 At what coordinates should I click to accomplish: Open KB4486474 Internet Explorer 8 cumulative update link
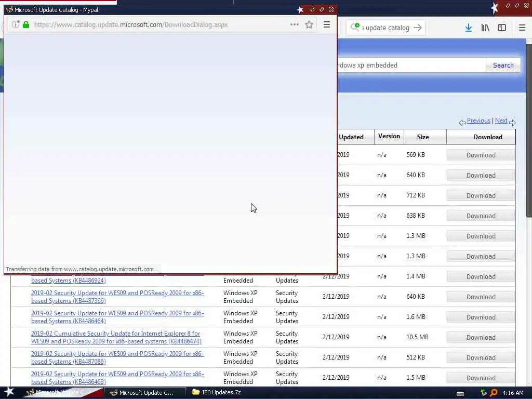point(116,337)
